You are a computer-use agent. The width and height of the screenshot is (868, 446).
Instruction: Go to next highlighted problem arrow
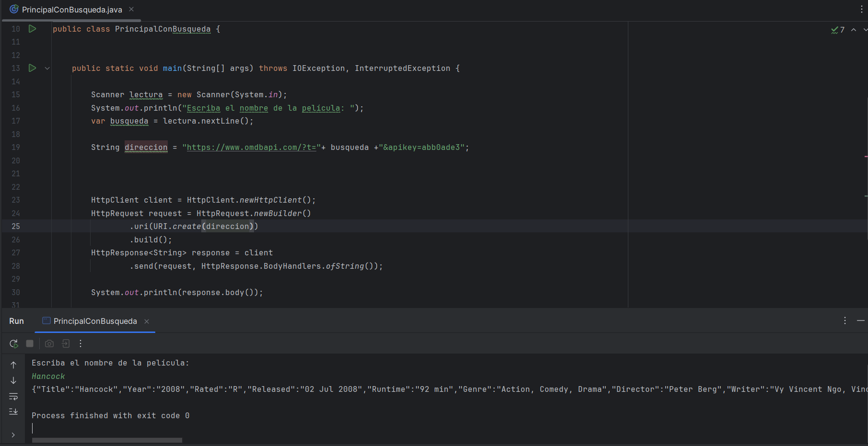click(x=865, y=30)
